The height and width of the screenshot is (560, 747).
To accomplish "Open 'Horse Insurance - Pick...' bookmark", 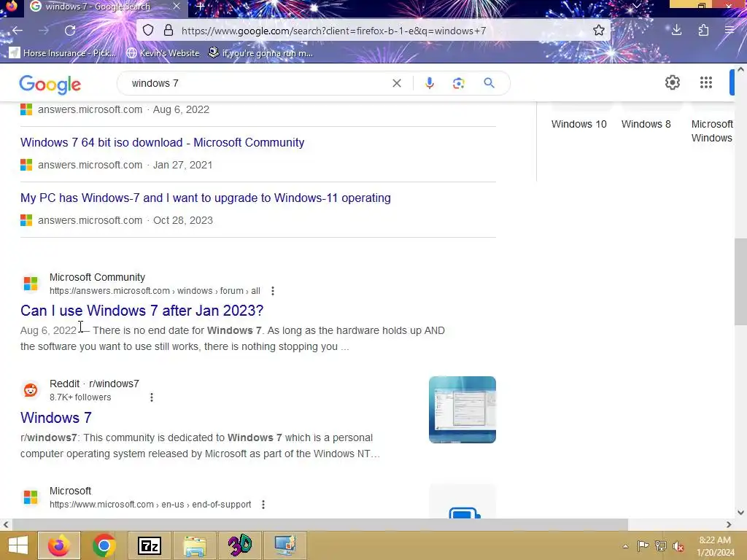I will point(63,52).
